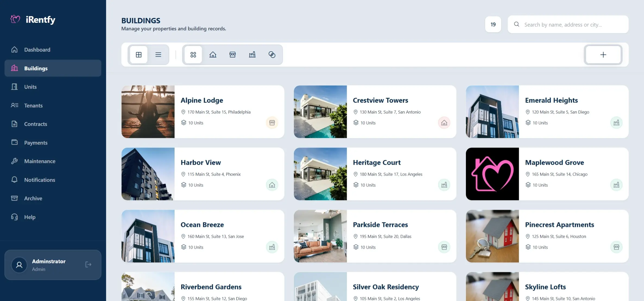This screenshot has height=301, width=644.
Task: Click address 165 Main St, Suite 14, Chicago
Action: click(560, 174)
